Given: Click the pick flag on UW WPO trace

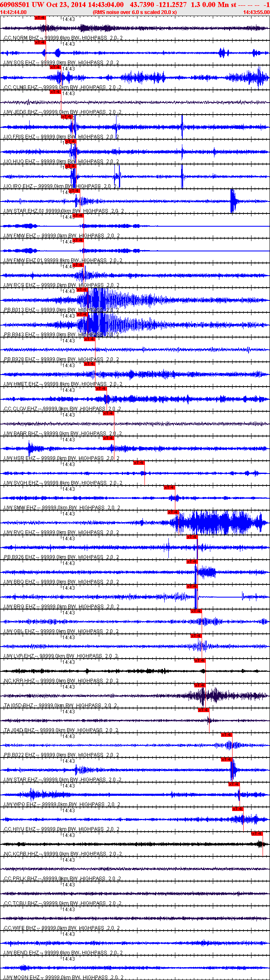Looking at the screenshot, I should coord(234,784).
